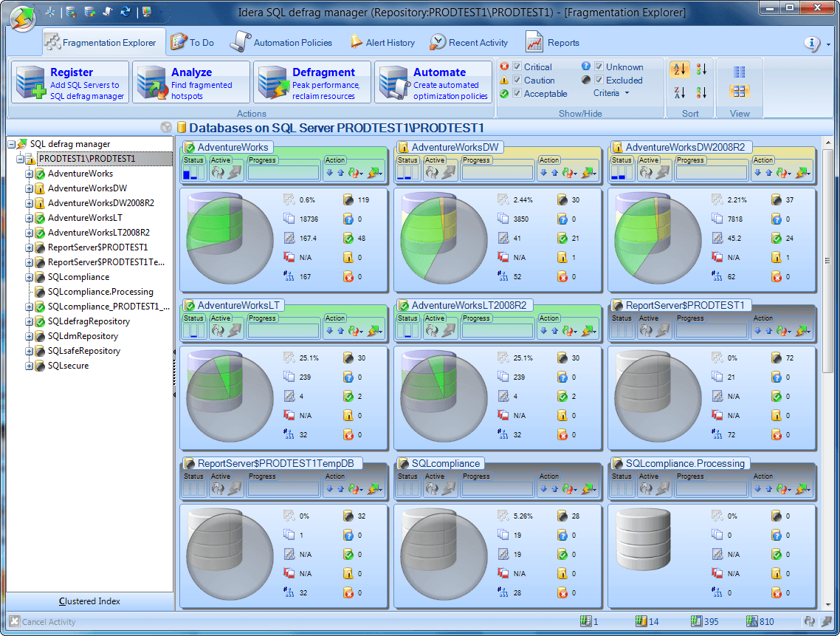Click status bar icon showing 810

(751, 621)
